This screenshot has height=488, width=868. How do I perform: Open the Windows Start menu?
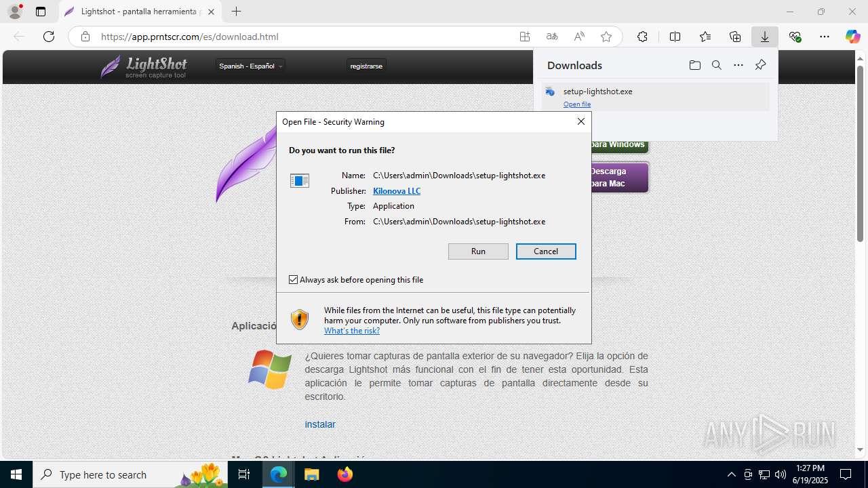coord(16,474)
